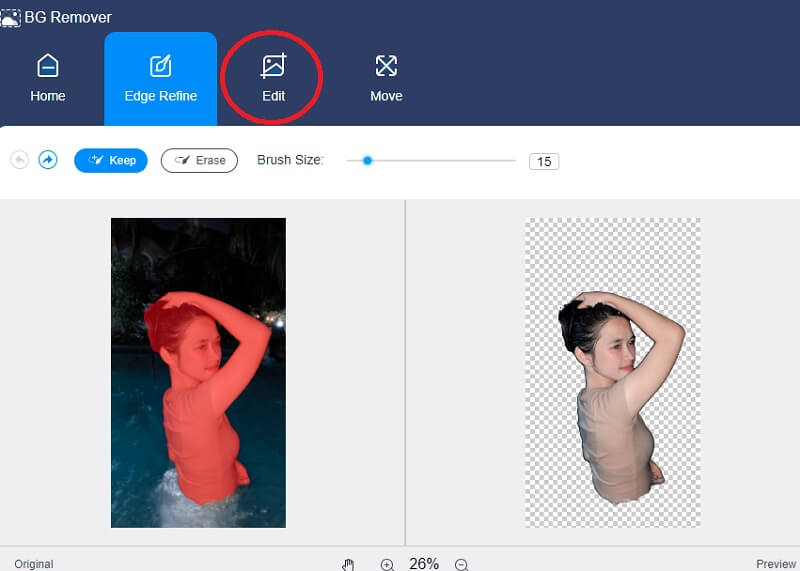
Task: Click the divider between Original and Preview panes
Action: point(405,372)
